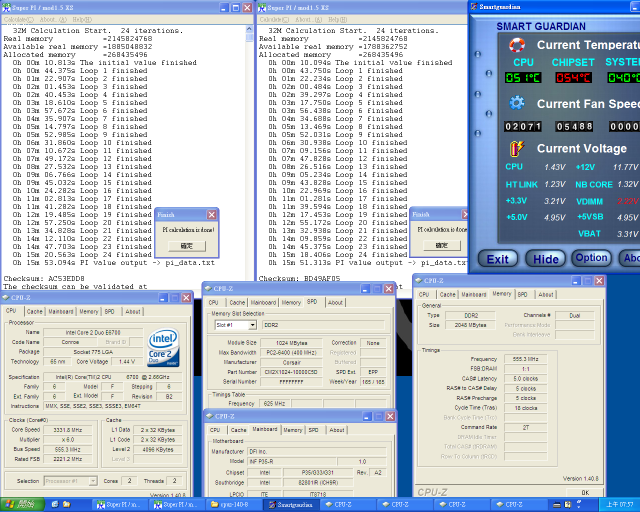Open the Slot #1 memory slot dropdown
The image size is (640, 512).
coord(253,325)
